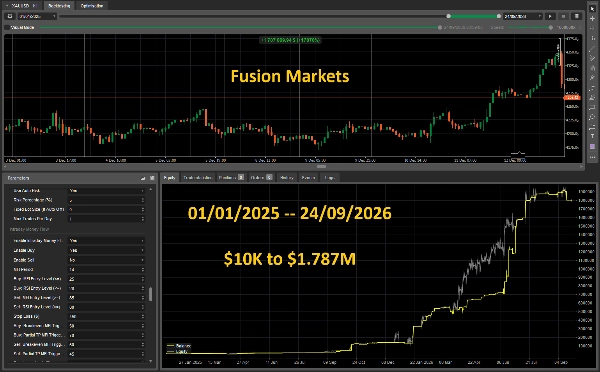Open the three-dots more tools menu
This screenshot has width=600, height=372.
592,157
